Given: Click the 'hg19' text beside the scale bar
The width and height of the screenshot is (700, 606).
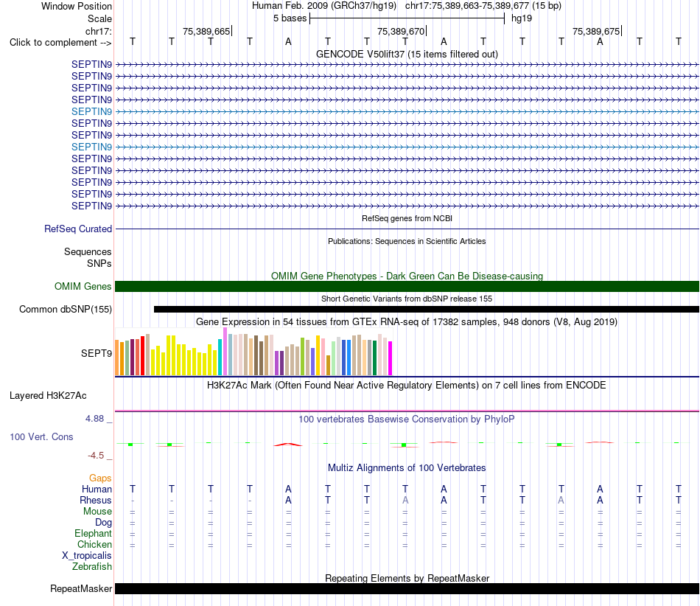Looking at the screenshot, I should coord(522,18).
